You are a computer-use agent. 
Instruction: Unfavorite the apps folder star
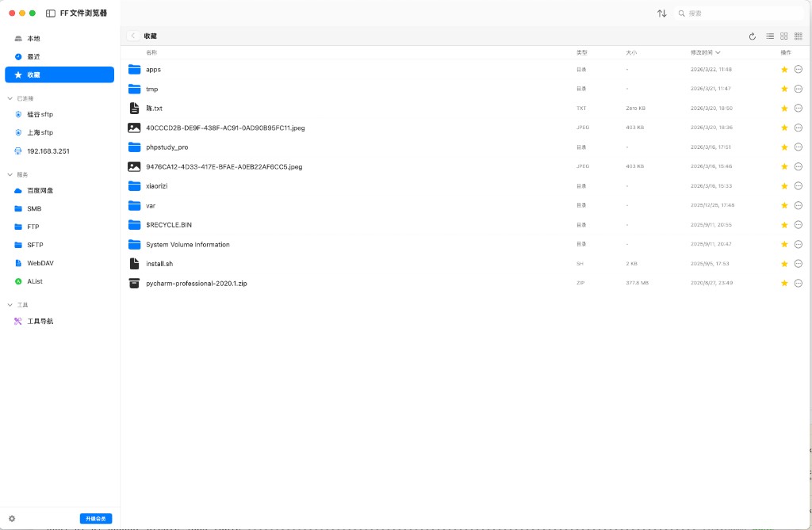click(784, 70)
